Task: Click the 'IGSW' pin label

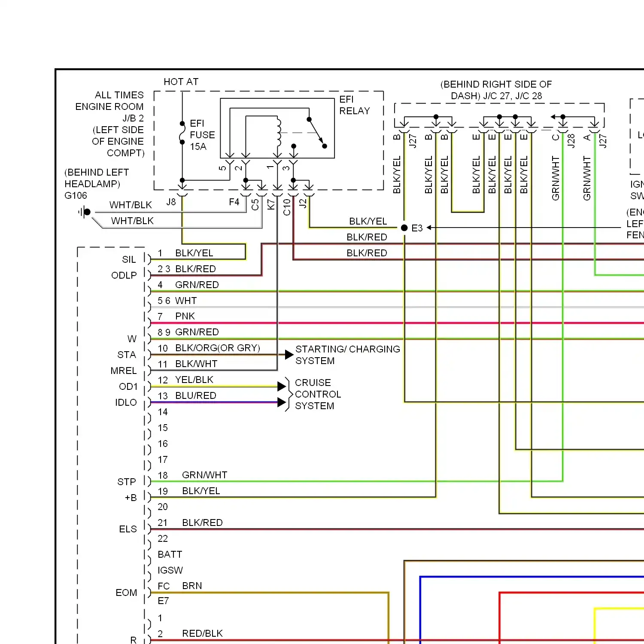Action: (170, 570)
